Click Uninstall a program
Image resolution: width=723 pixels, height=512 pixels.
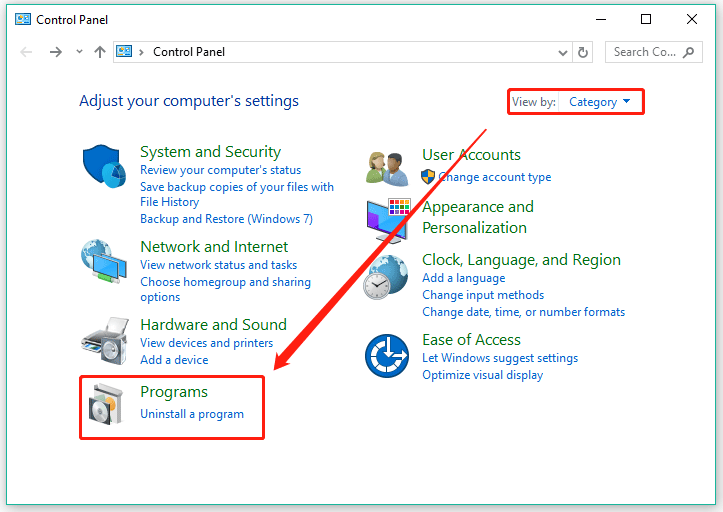click(192, 414)
